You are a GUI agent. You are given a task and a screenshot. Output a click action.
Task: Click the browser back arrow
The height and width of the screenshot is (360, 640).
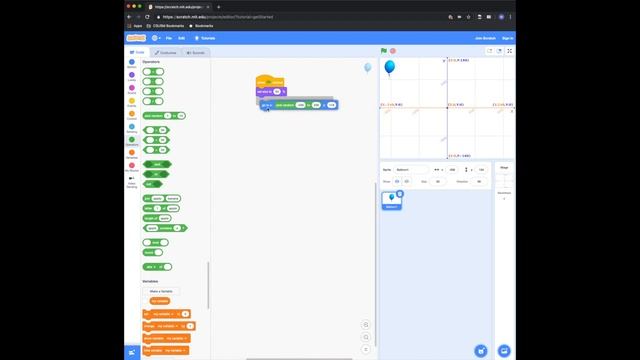click(129, 17)
